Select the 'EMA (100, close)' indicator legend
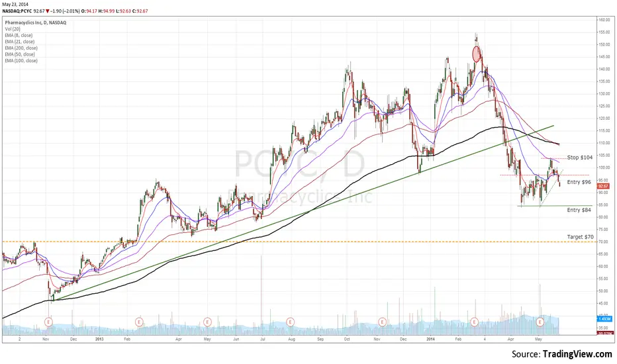The height and width of the screenshot is (364, 617). coord(21,61)
